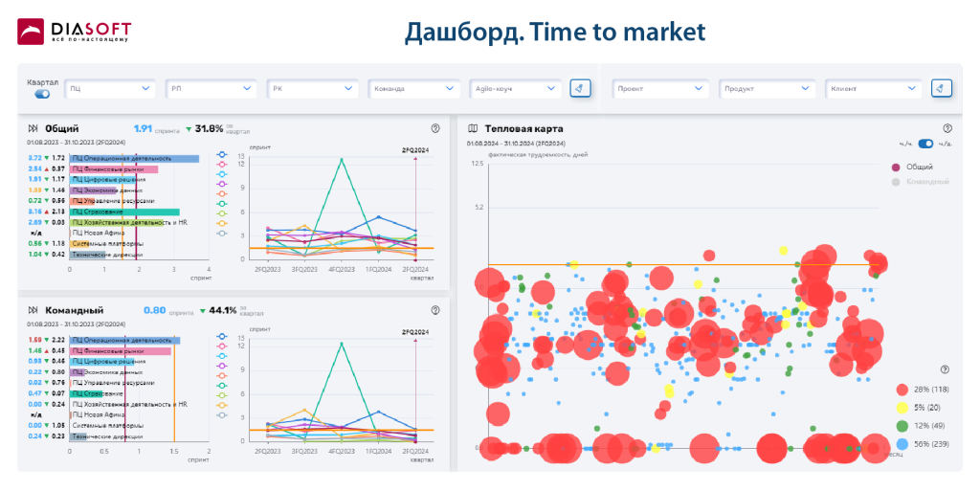Select ПЦ Операционная деятельность bar in Общий panel
The width and height of the screenshot is (980, 491).
click(x=134, y=159)
